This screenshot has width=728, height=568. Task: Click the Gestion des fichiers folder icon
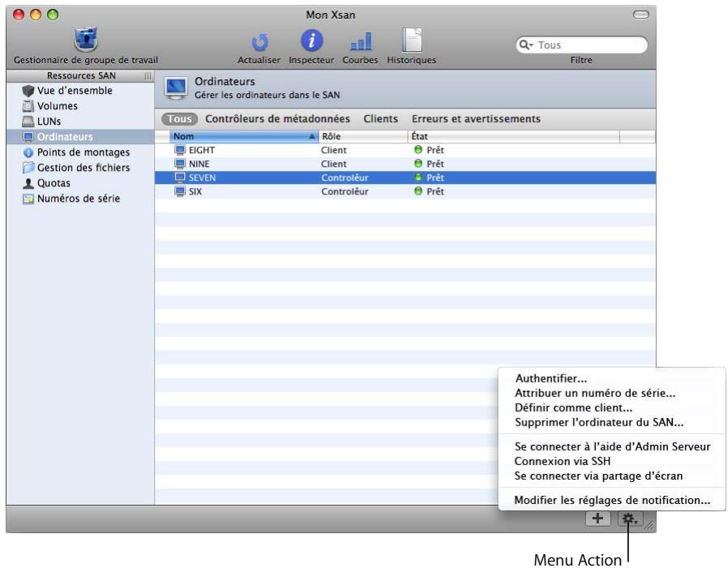pyautogui.click(x=28, y=168)
